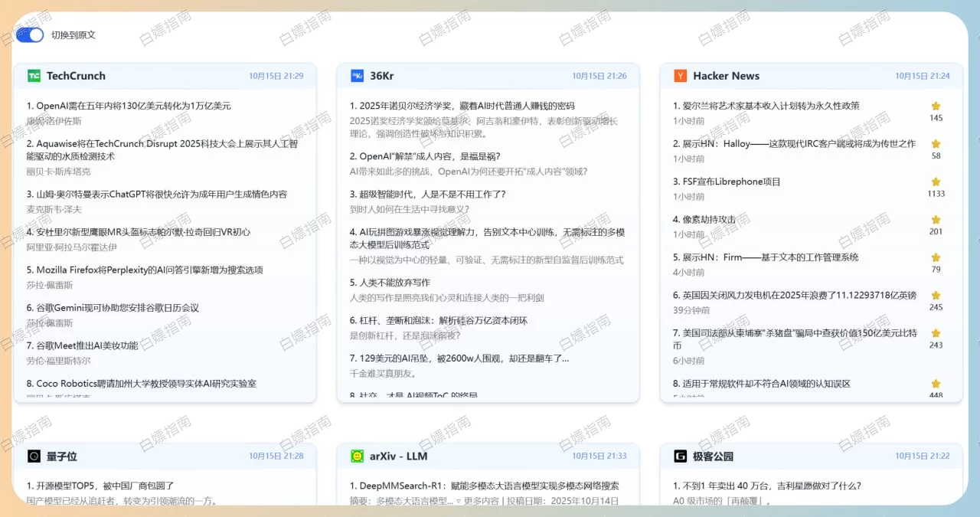Click the 极客公园 G logo icon

click(x=680, y=456)
